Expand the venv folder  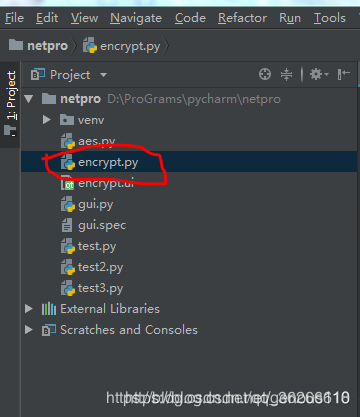46,120
